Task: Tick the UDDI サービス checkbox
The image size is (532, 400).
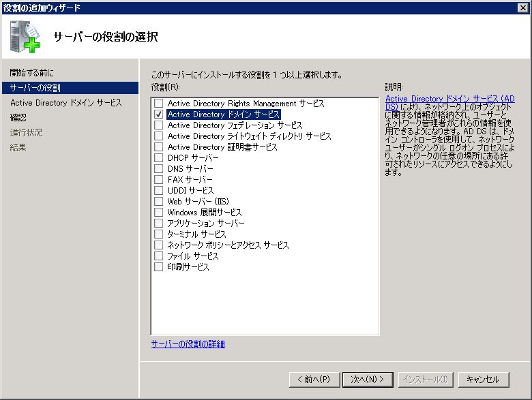Action: (158, 190)
